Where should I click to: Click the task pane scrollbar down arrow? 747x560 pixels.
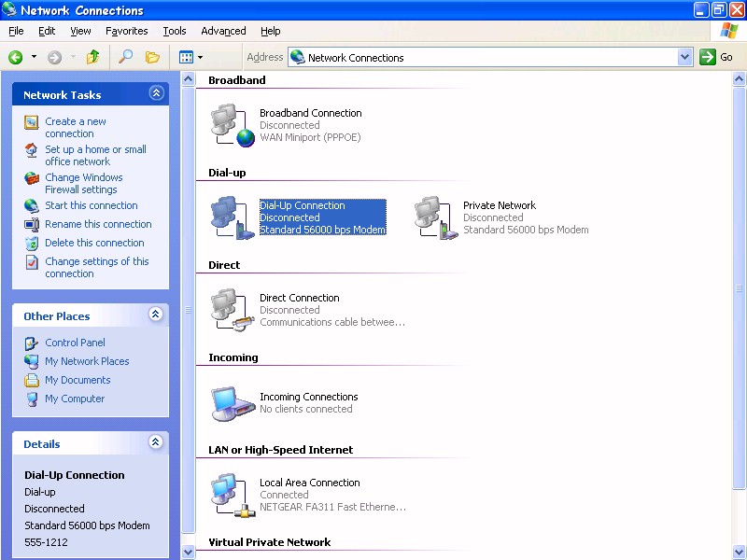pos(189,552)
